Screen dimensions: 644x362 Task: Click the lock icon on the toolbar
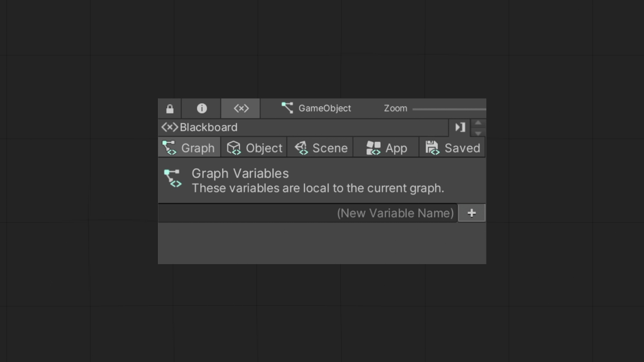[169, 108]
